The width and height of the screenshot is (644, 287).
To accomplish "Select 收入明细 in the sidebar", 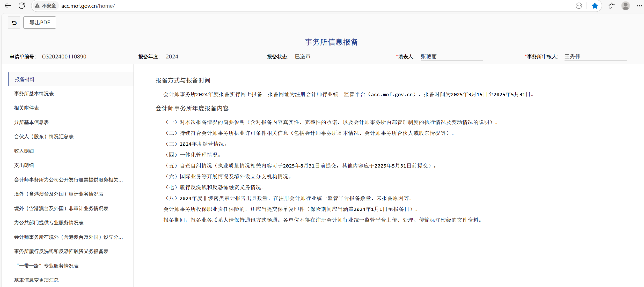I will 24,151.
